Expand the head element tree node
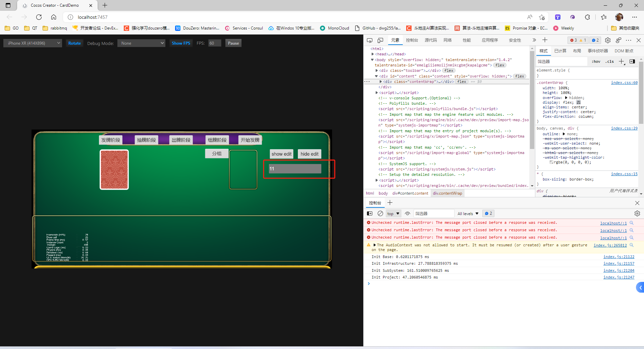Viewport: 644px width, 349px height. point(373,54)
